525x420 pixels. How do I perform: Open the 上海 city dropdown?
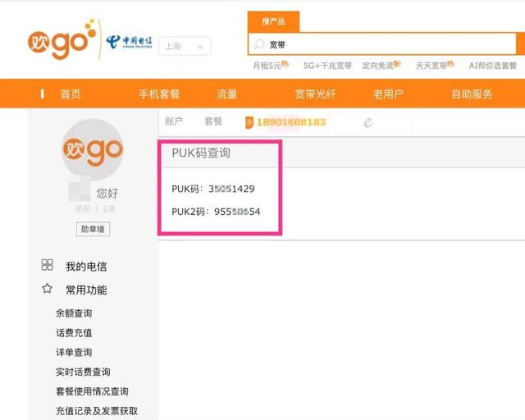pos(185,46)
